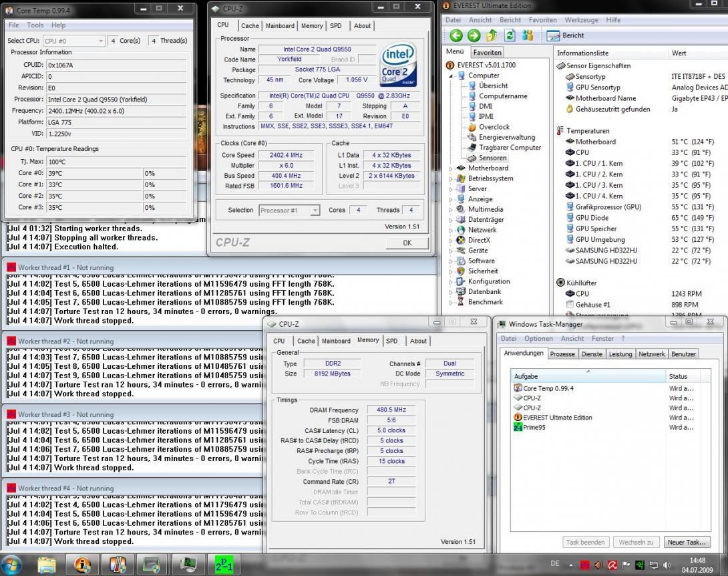Open the Help menu in Core Temp

[x=59, y=25]
